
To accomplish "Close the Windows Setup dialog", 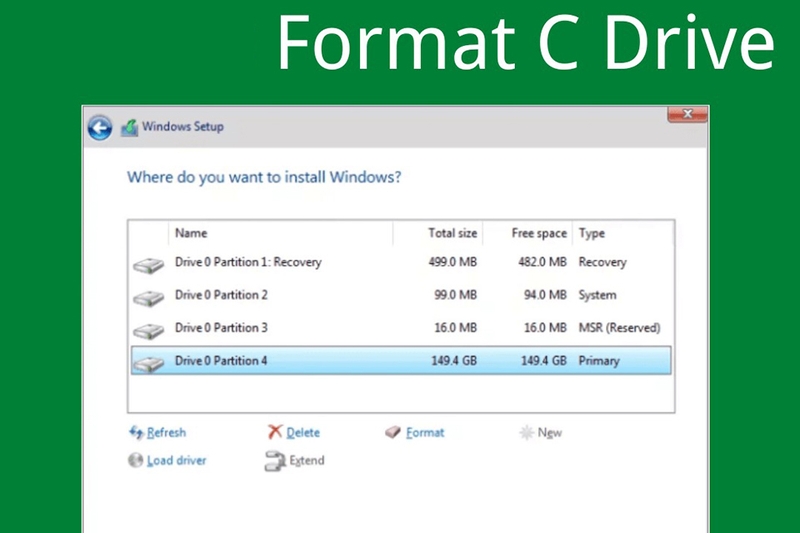I will point(687,114).
